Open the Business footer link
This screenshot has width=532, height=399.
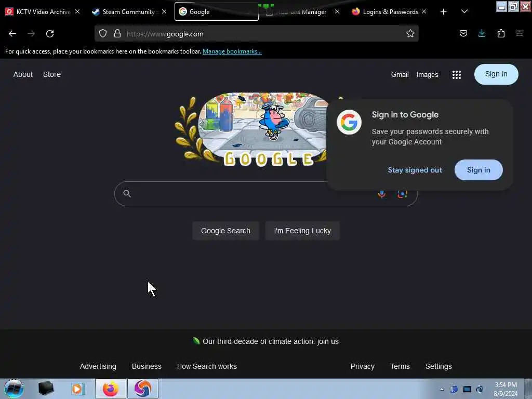coord(147,366)
